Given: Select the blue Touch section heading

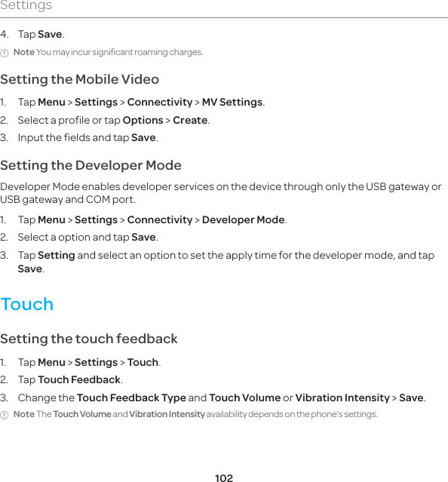Looking at the screenshot, I should point(27,304).
